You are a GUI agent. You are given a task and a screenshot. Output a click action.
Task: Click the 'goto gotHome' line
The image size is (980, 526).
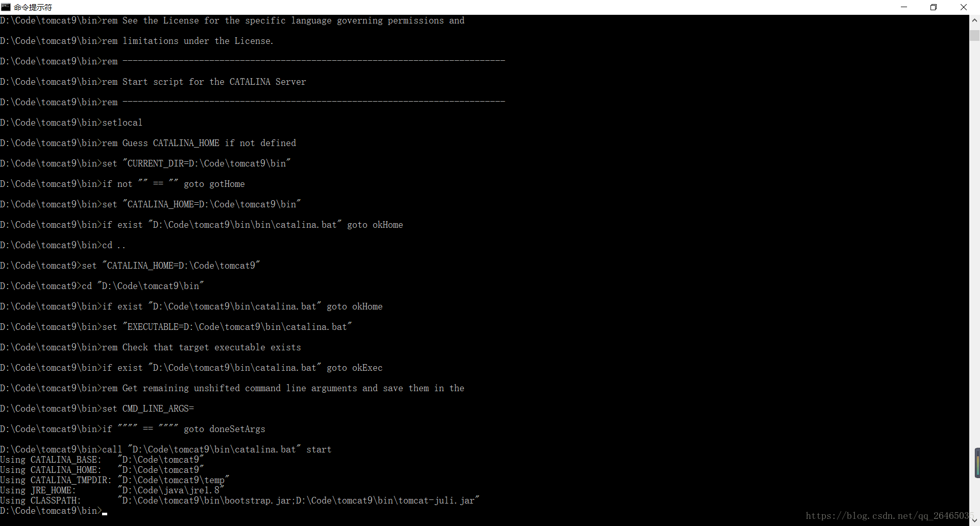click(x=122, y=184)
